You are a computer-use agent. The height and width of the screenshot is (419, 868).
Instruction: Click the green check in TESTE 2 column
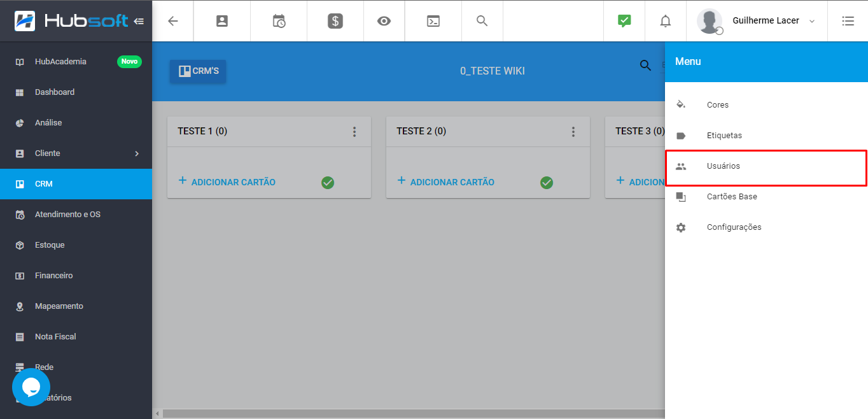[547, 183]
